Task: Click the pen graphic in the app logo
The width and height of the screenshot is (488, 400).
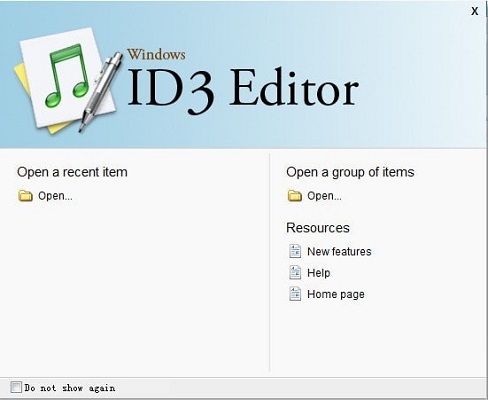Action: tap(101, 91)
